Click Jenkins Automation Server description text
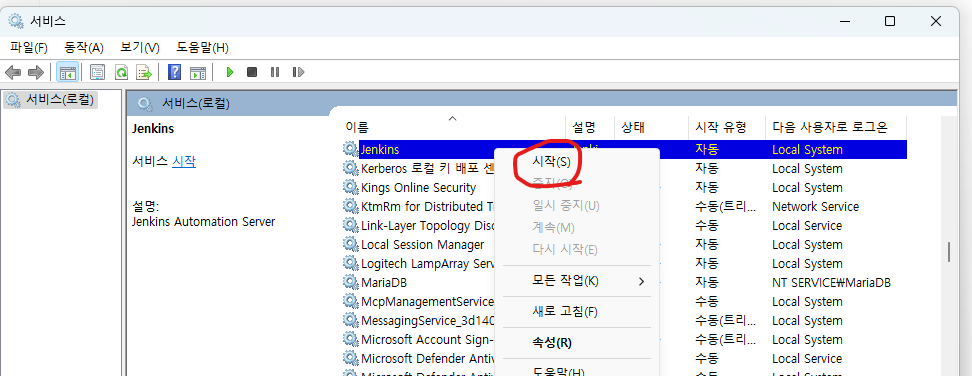This screenshot has height=376, width=972. (203, 222)
